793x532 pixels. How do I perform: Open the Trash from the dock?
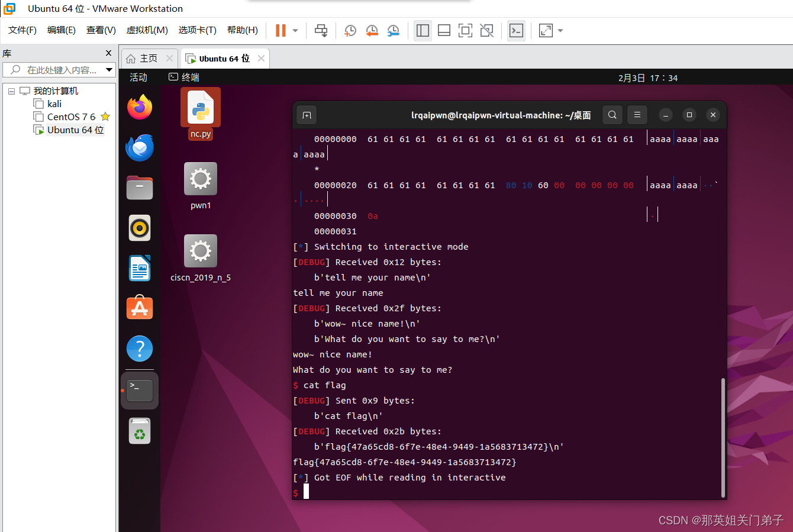point(140,431)
